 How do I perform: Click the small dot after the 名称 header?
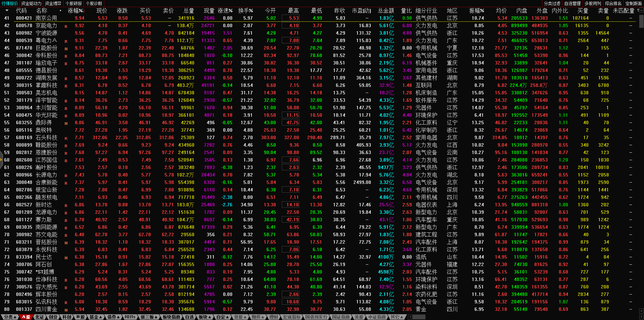(60, 11)
